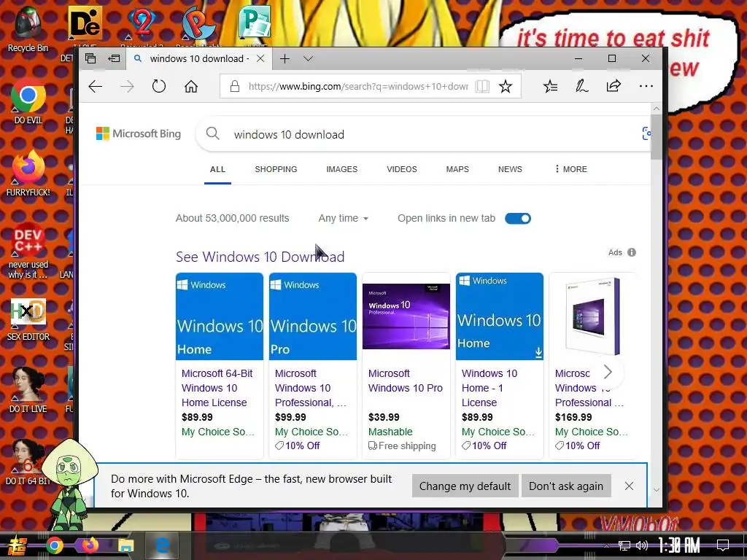
Task: Click the taskbar clock 1:30 AM
Action: coord(679,545)
